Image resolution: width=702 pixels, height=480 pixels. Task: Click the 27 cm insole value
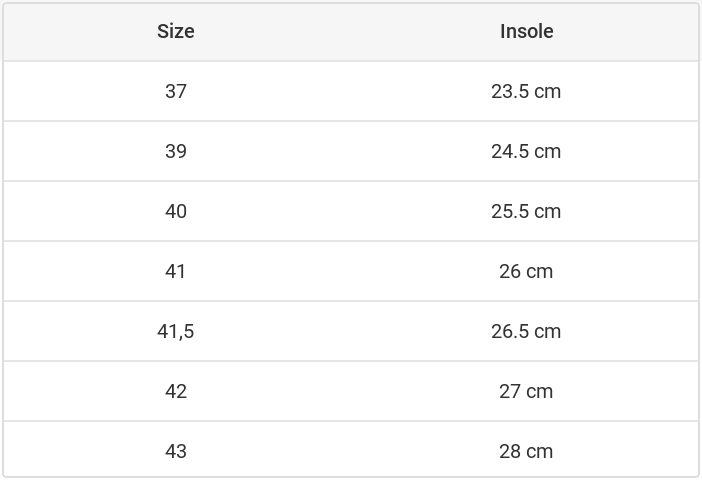click(x=526, y=391)
